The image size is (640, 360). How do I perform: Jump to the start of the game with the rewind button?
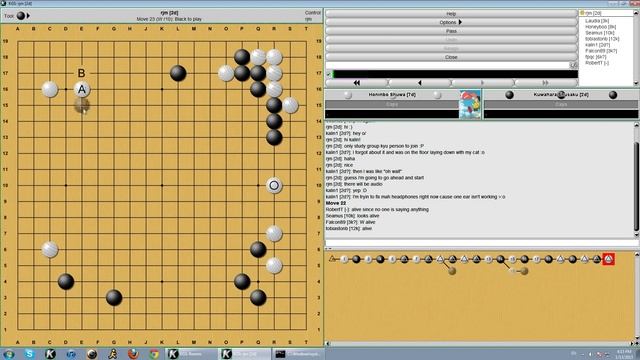coord(357,83)
